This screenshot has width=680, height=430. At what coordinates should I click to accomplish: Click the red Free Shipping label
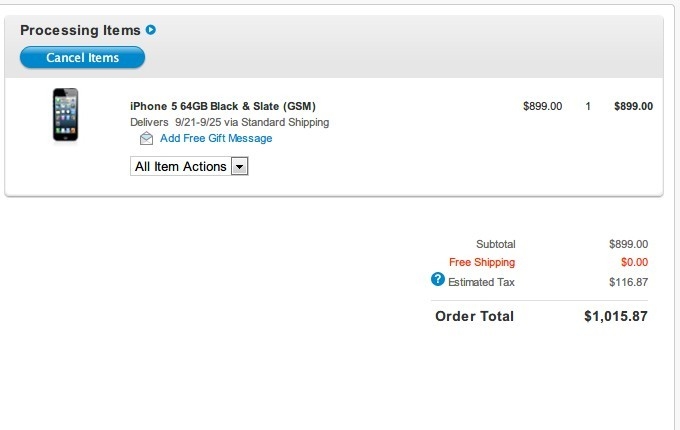point(482,263)
